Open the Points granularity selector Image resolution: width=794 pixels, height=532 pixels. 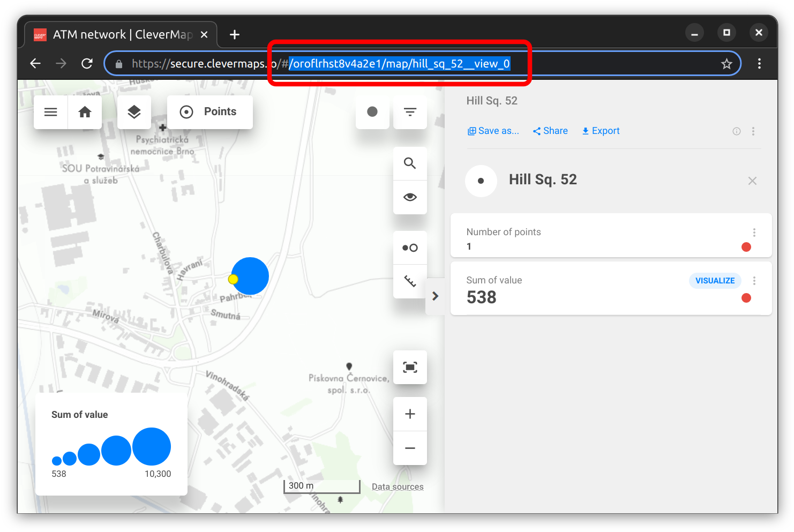pyautogui.click(x=210, y=112)
